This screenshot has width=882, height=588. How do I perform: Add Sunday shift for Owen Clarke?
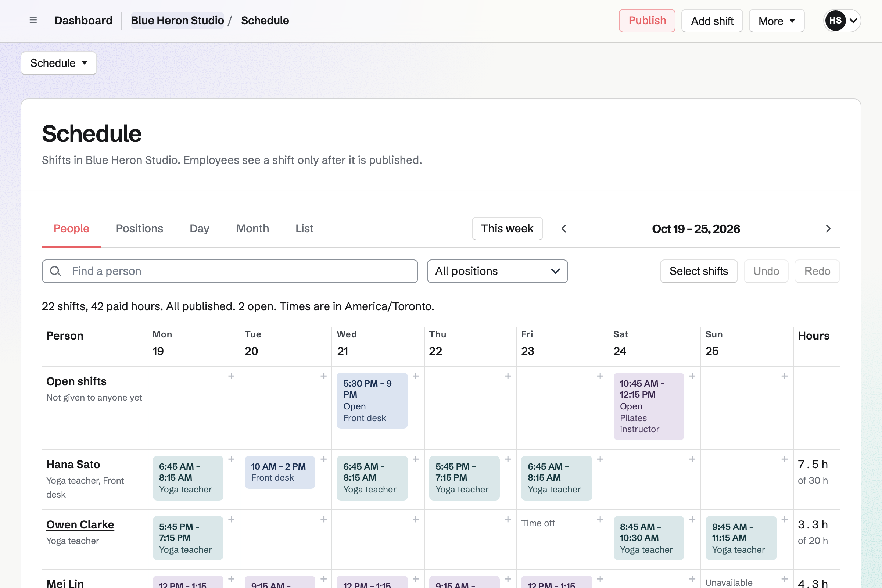click(x=785, y=520)
